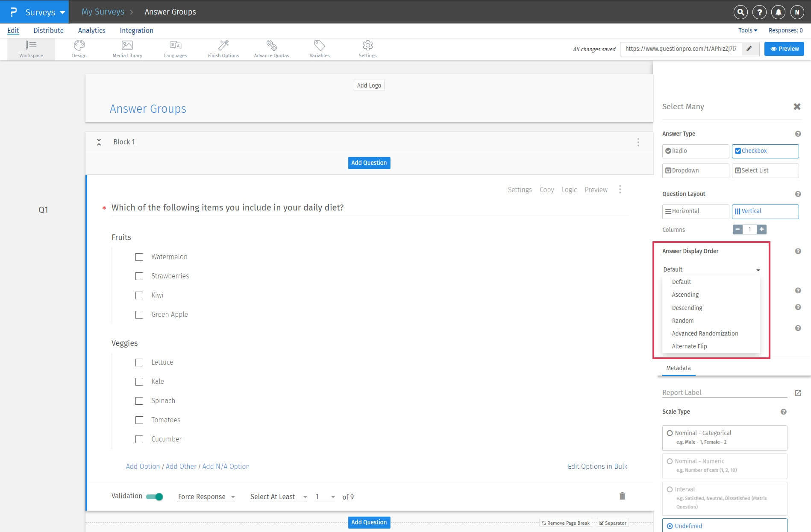Open the Answer Display Order dropdown
811x532 pixels.
coord(711,269)
